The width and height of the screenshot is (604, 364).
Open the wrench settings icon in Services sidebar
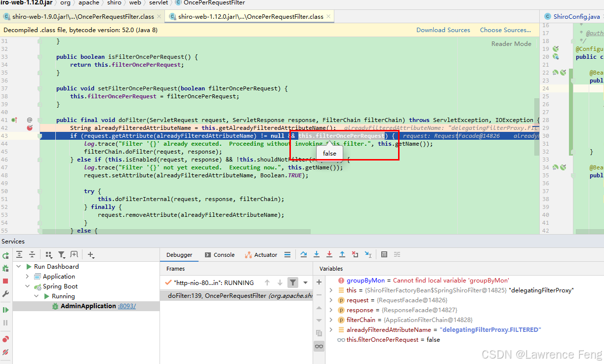pyautogui.click(x=5, y=294)
